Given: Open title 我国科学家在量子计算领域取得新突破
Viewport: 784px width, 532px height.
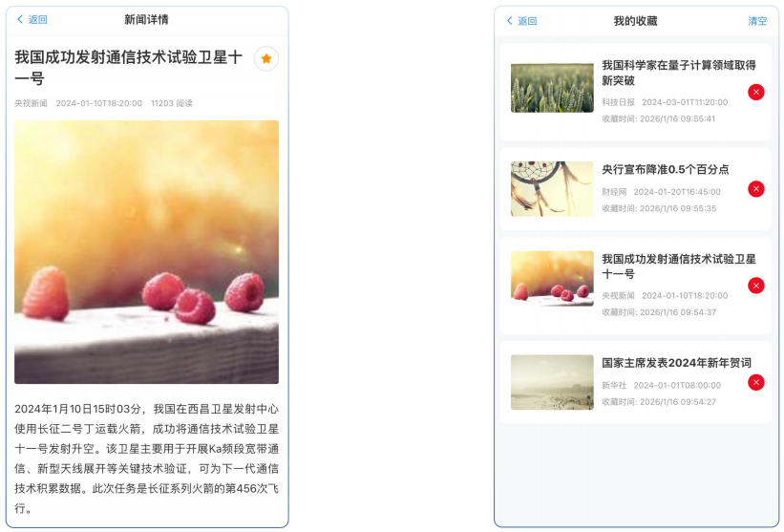Looking at the screenshot, I should [x=679, y=73].
